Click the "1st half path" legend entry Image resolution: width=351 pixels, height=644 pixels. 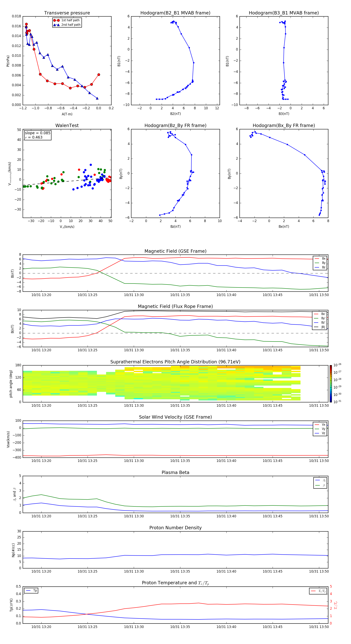point(67,20)
